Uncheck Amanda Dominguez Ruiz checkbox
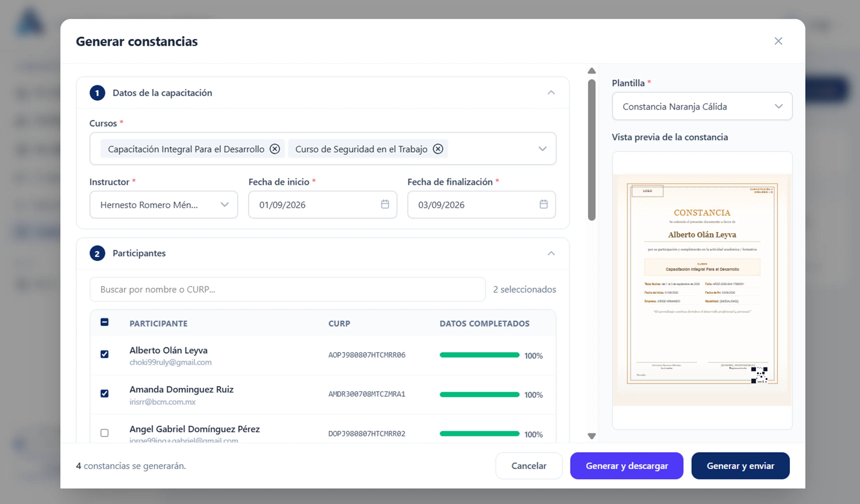 point(104,393)
